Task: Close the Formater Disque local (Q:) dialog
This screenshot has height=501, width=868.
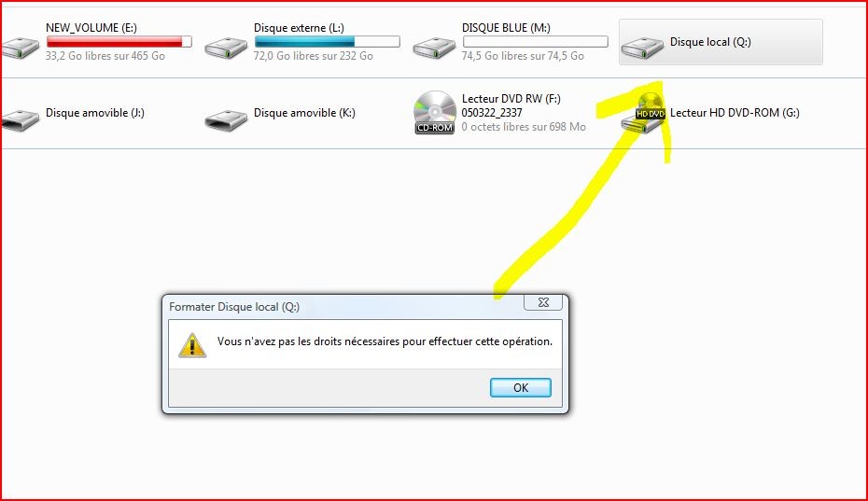Action: (x=543, y=302)
